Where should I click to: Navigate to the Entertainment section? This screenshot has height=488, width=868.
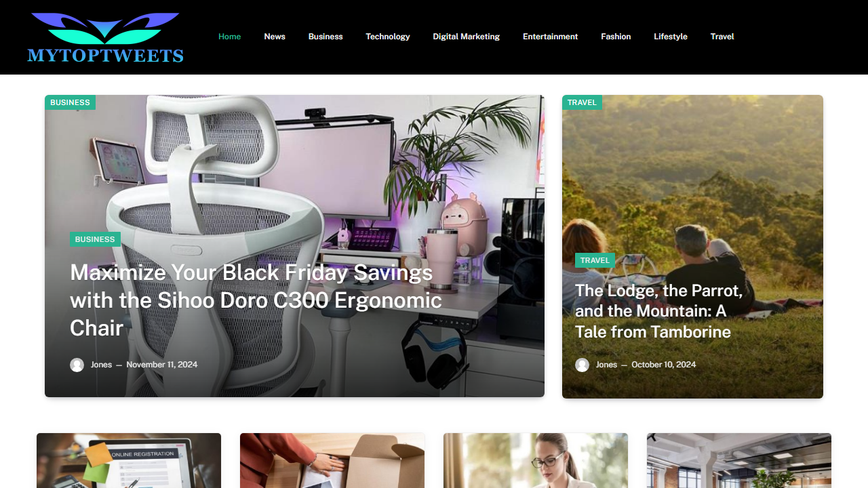pos(551,37)
